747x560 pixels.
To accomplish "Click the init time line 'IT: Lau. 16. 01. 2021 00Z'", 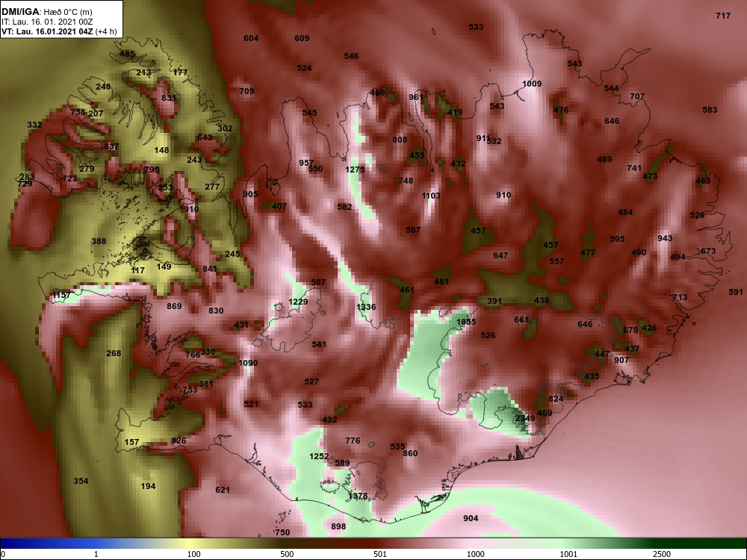I will [x=46, y=22].
